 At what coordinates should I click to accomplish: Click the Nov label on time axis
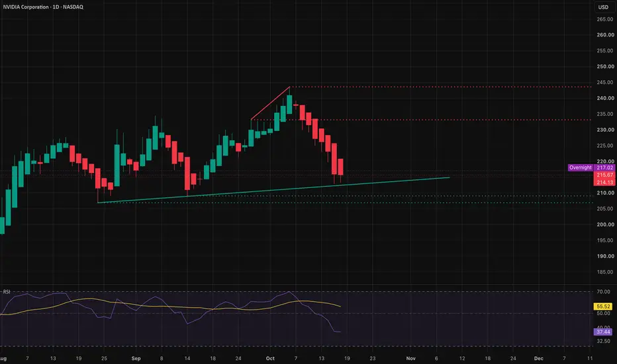(x=411, y=358)
